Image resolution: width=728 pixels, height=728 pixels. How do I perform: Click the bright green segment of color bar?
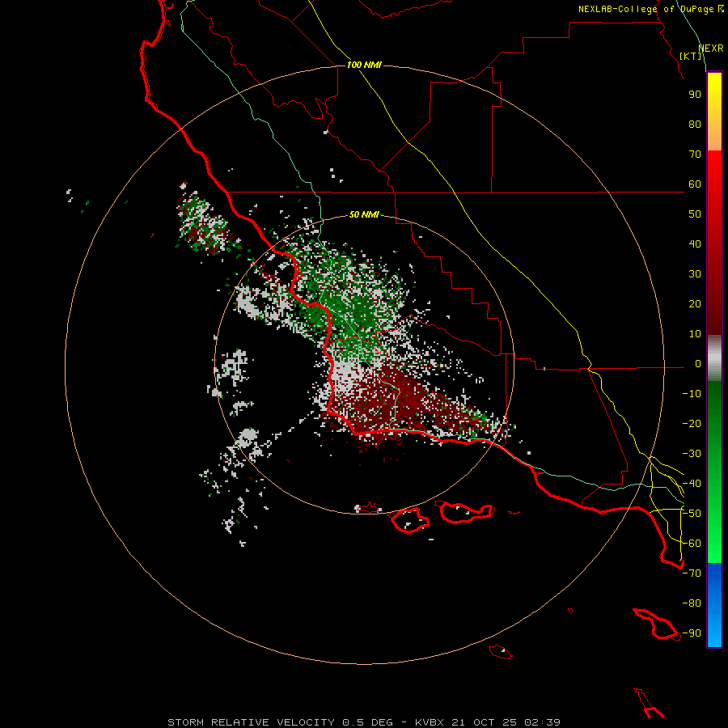(x=714, y=472)
